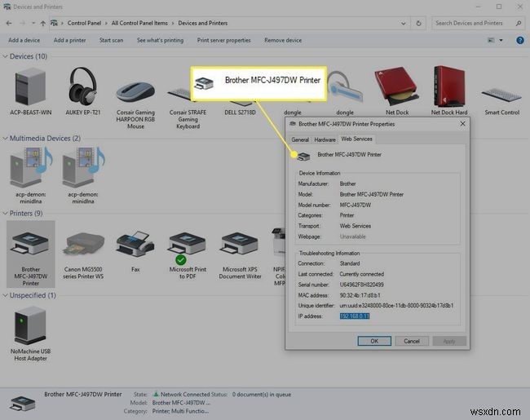Viewport: 530px width, 420px height.
Task: Select the Fax printer icon
Action: pyautogui.click(x=135, y=252)
